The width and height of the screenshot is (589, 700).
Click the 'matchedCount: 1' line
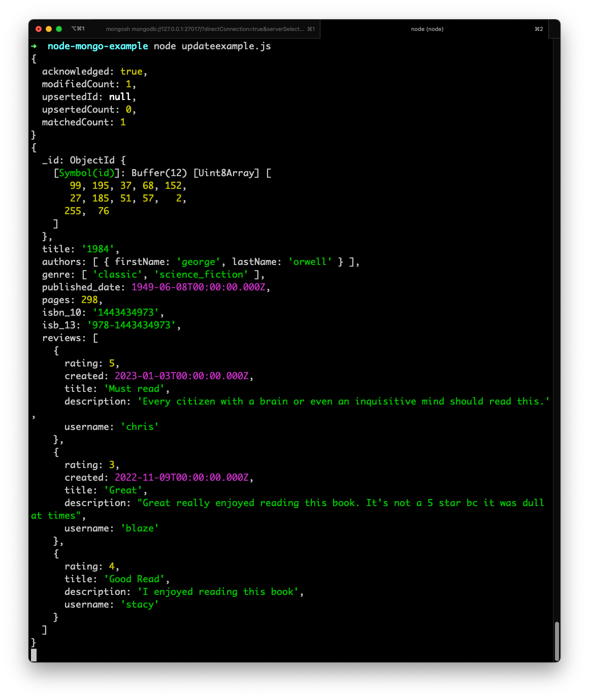(84, 122)
